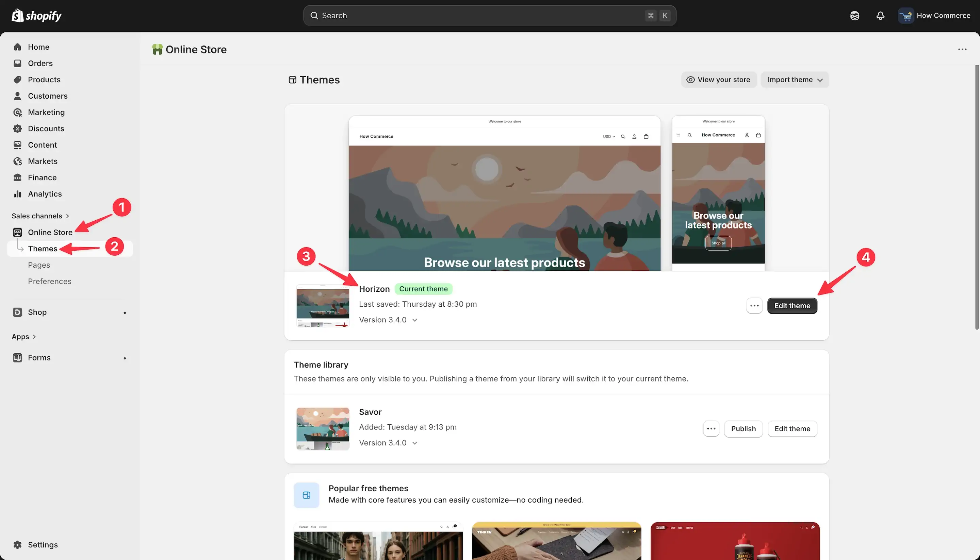Click the Shop channel icon

(x=17, y=312)
